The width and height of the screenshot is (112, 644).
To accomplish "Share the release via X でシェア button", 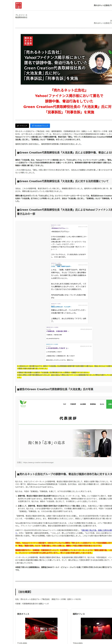I will tap(22, 126).
